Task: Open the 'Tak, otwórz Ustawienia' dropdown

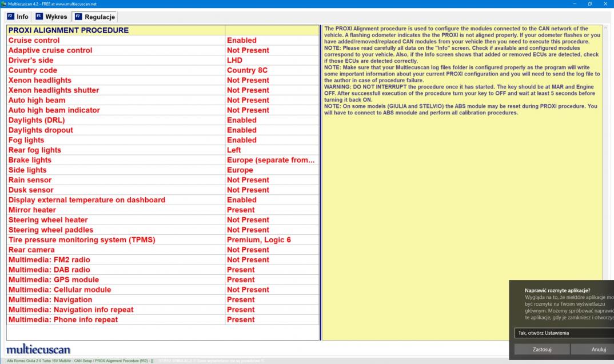Action: tap(564, 333)
